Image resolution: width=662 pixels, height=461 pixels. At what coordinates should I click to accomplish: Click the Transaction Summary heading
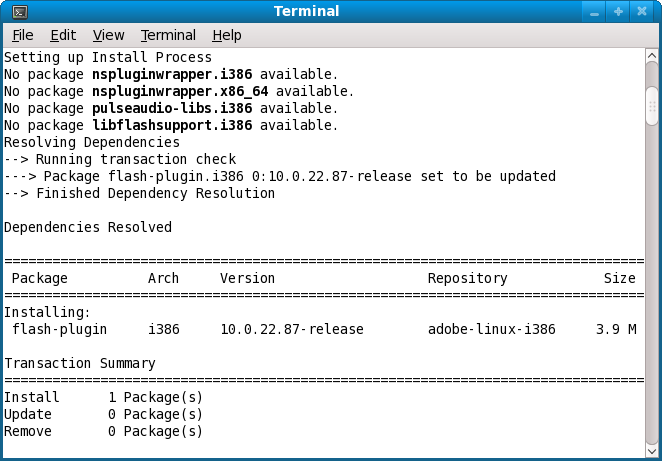pyautogui.click(x=80, y=363)
